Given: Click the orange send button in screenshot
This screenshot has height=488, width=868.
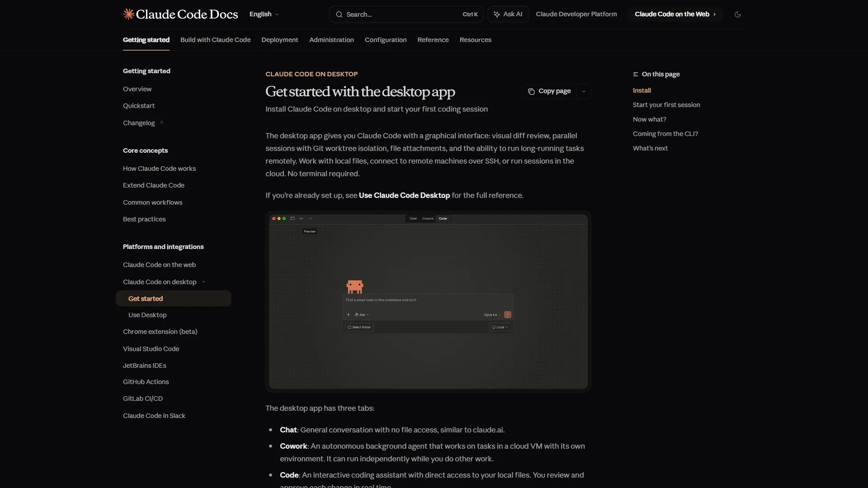Looking at the screenshot, I should click(507, 315).
